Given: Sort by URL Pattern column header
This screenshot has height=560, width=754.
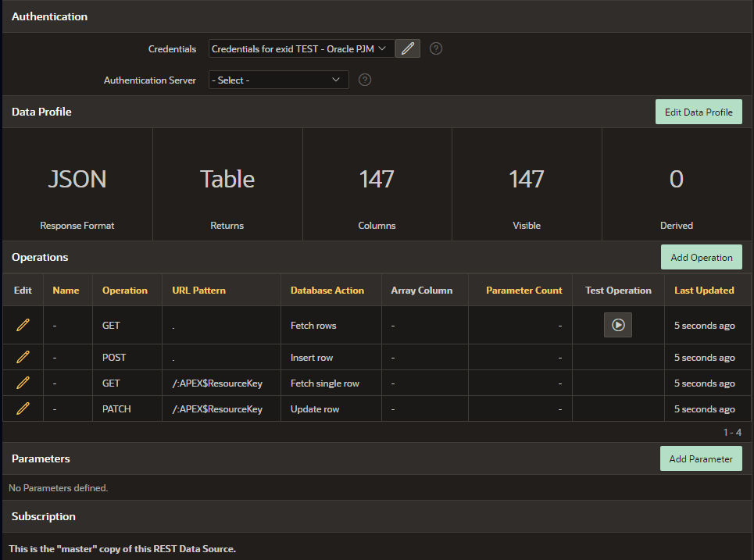Looking at the screenshot, I should click(198, 290).
